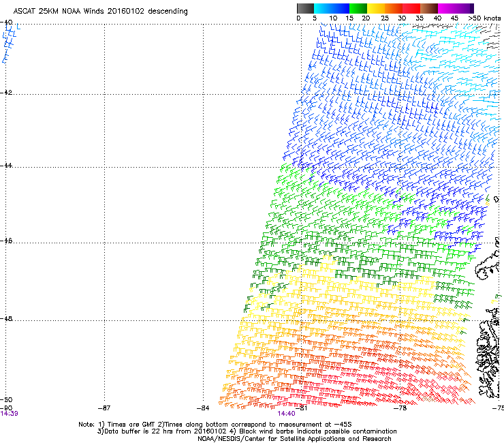Screen dimensions: 504x443
Task: Click the brown 35-40 knots color segment
Action: coord(429,8)
